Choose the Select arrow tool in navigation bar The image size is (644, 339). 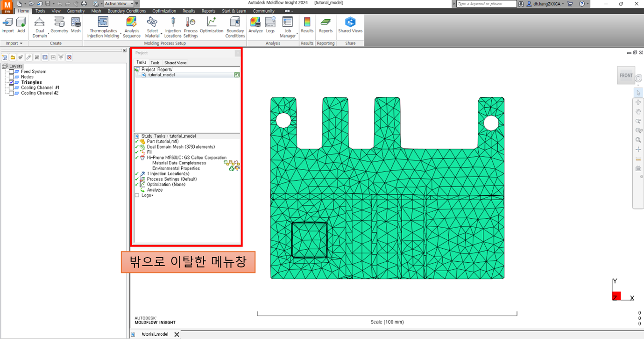coord(638,93)
